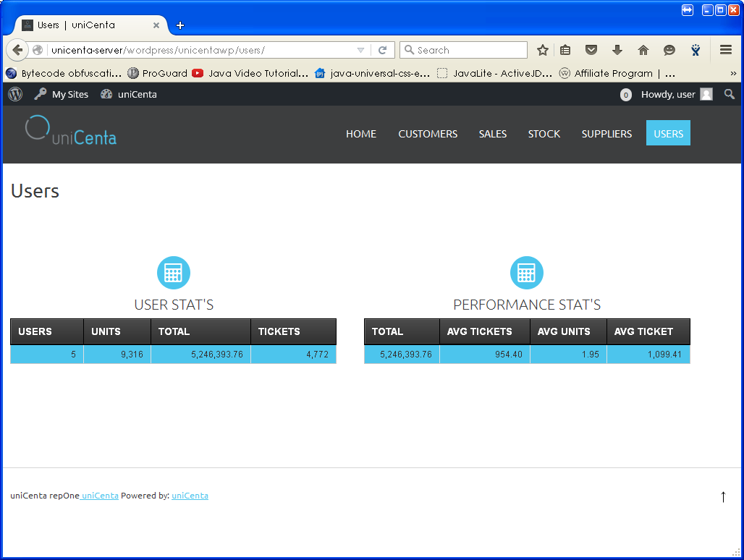
Task: Click the AVG TICKET column header
Action: 648,331
